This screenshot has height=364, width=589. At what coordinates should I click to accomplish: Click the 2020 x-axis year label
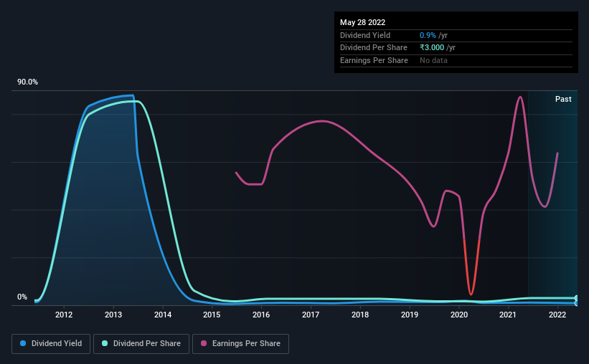pos(459,315)
